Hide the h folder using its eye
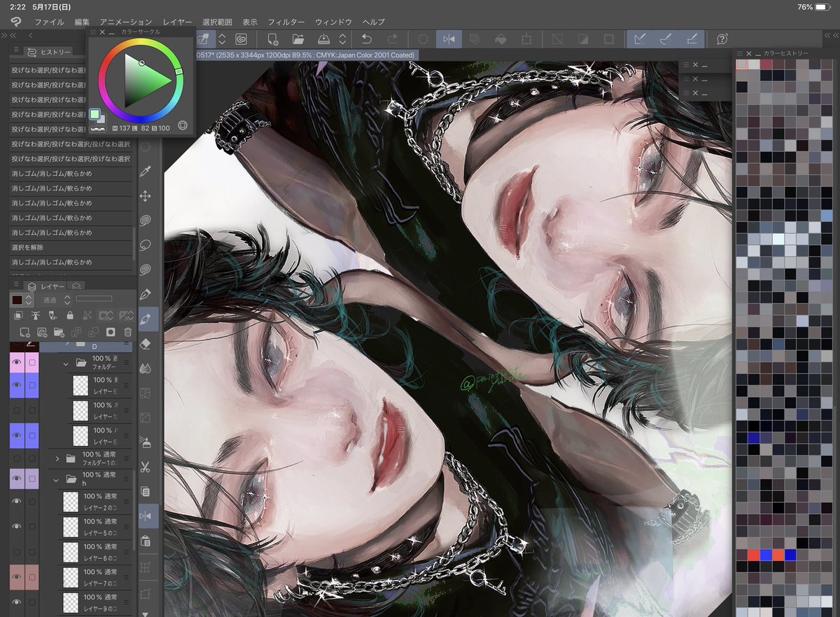840x617 pixels. [x=16, y=480]
